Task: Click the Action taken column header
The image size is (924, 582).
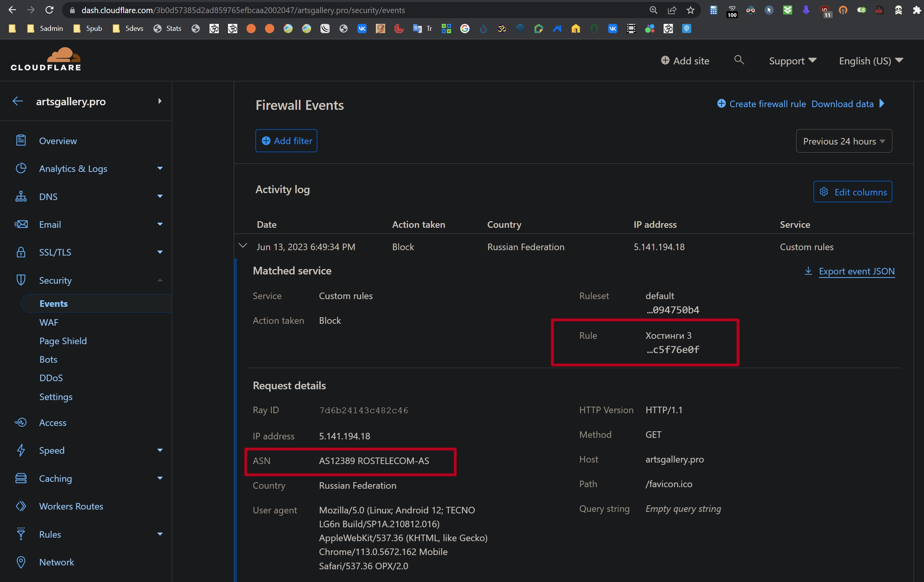Action: [418, 224]
